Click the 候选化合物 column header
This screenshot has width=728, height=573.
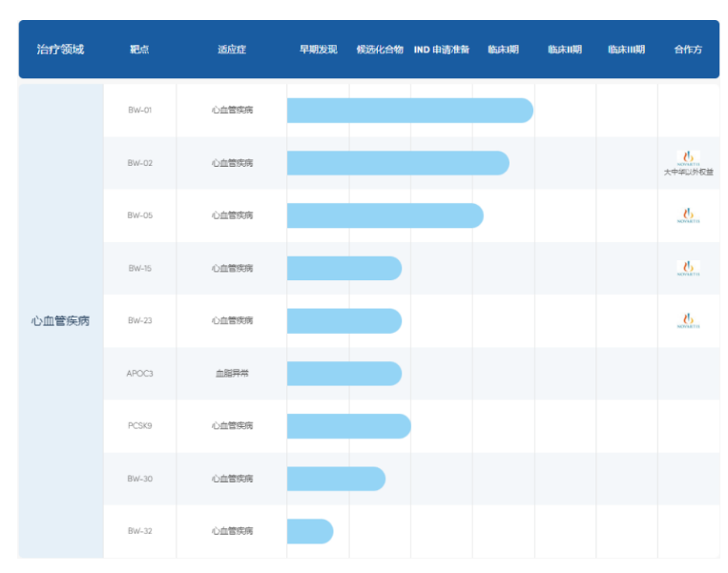point(380,50)
